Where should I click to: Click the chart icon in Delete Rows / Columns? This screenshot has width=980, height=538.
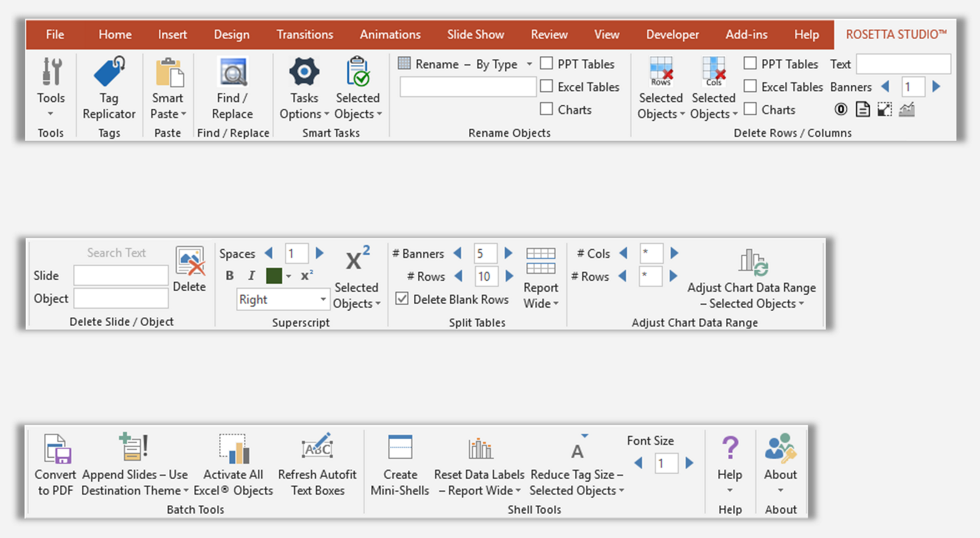click(x=907, y=109)
